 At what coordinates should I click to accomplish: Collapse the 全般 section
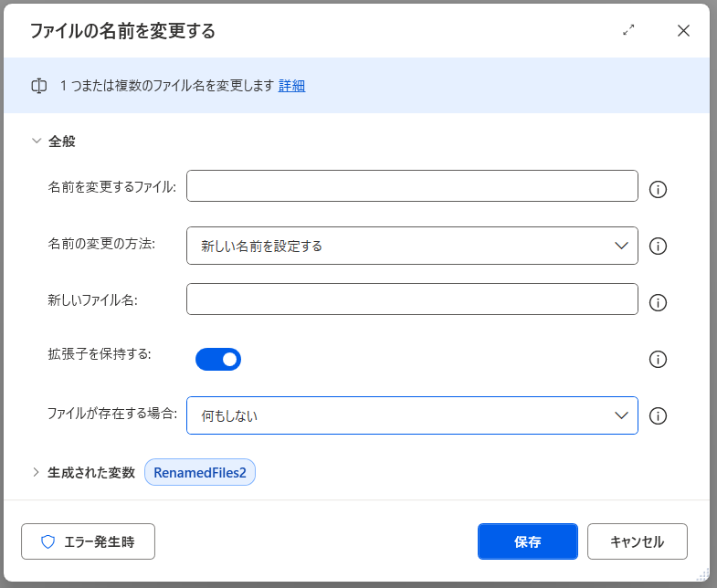pyautogui.click(x=37, y=142)
